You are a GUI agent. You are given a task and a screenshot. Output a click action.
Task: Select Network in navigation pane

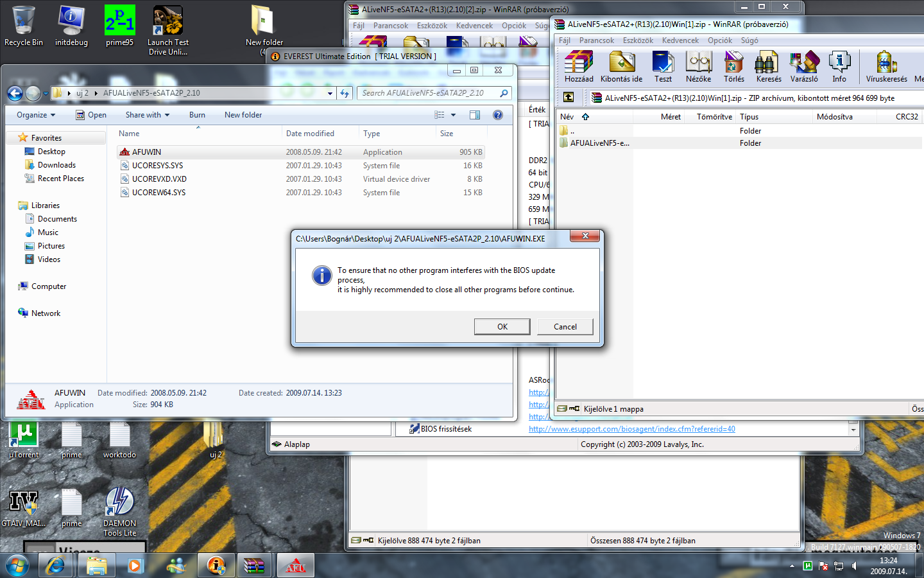pos(46,313)
